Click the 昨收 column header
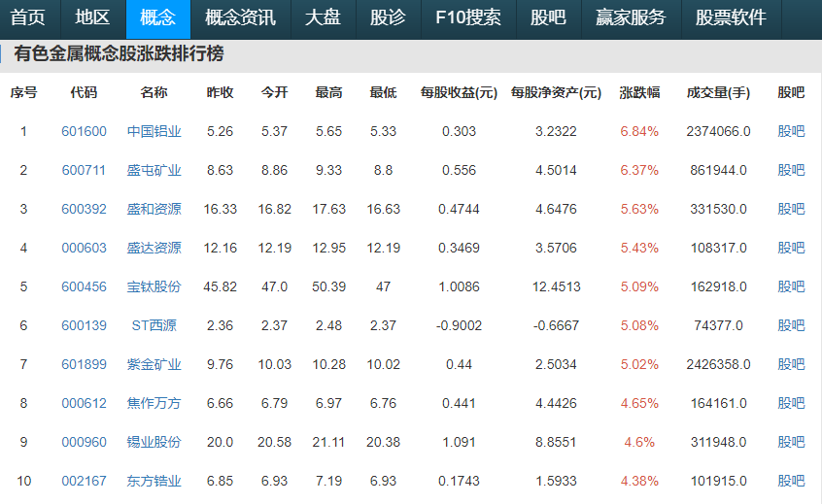Image resolution: width=822 pixels, height=504 pixels. (x=220, y=92)
